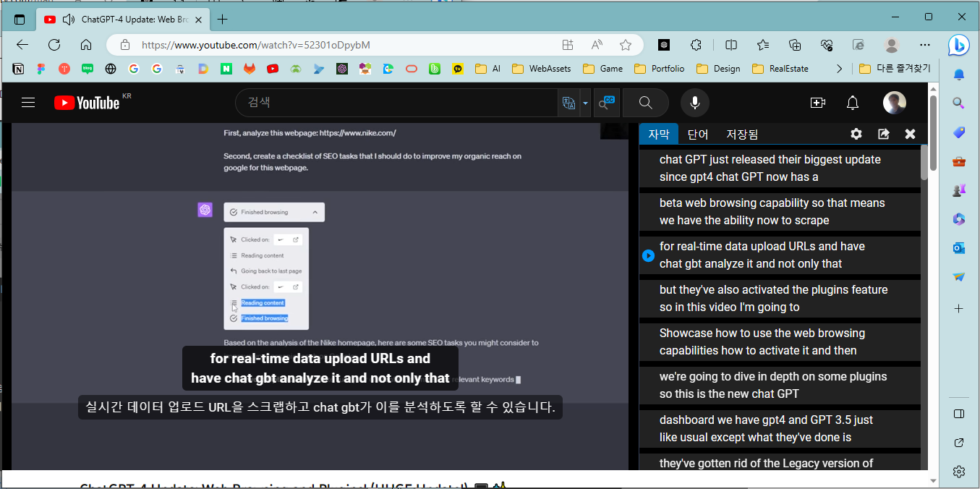The image size is (980, 489).
Task: Add page to favorites with star
Action: pyautogui.click(x=626, y=45)
